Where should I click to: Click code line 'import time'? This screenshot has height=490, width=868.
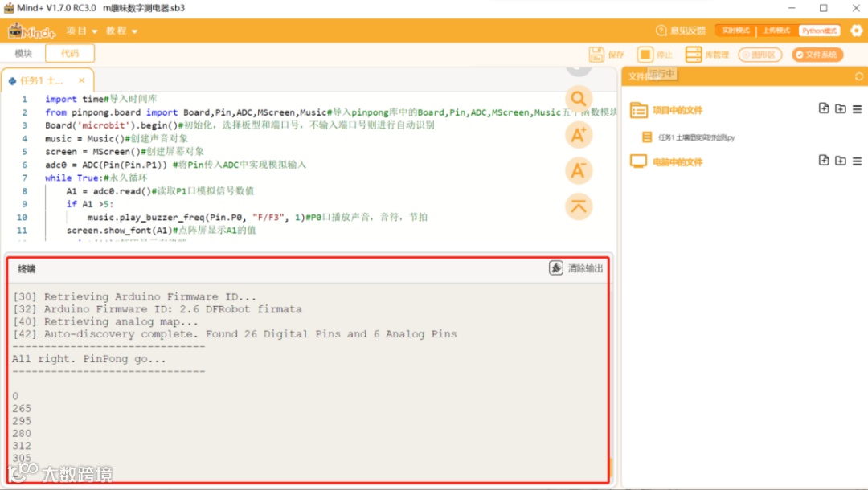(x=100, y=99)
